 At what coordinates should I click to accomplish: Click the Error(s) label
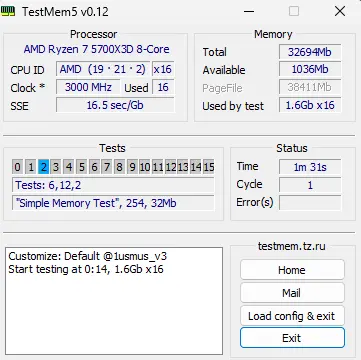click(255, 202)
